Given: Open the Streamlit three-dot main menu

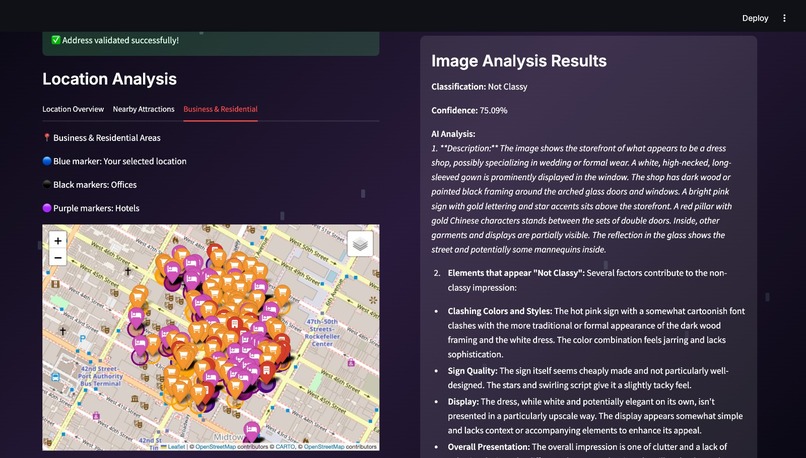Looking at the screenshot, I should [784, 18].
